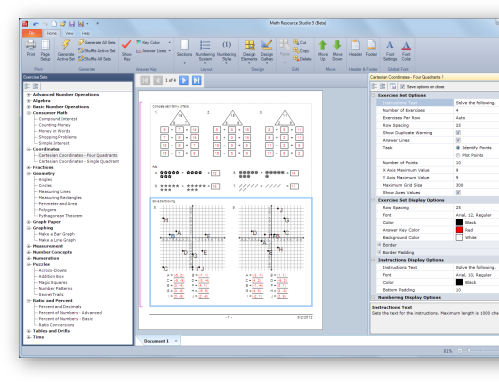This screenshot has height=382, width=499.
Task: Select Compound Interest exercise set
Action: click(x=58, y=119)
